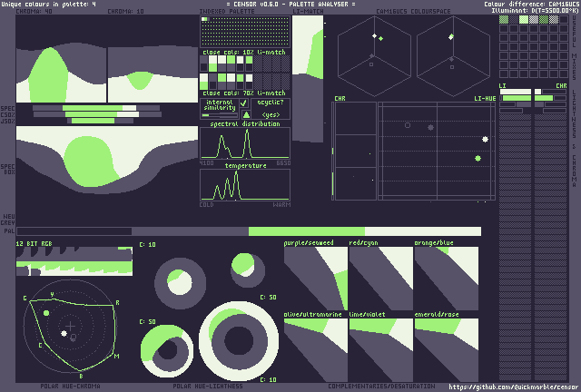This screenshot has height=392, width=581.
Task: Click hollow circle marker in LI-HUE plot
Action: coord(408,125)
